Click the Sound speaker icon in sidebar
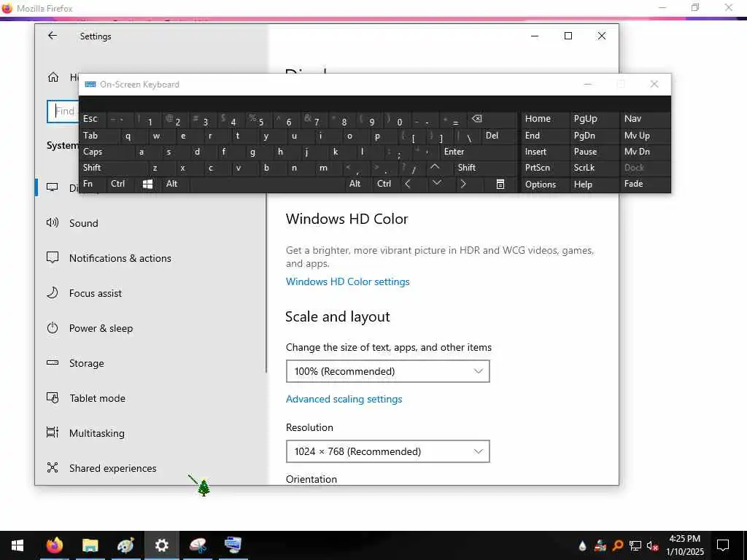 tap(53, 222)
